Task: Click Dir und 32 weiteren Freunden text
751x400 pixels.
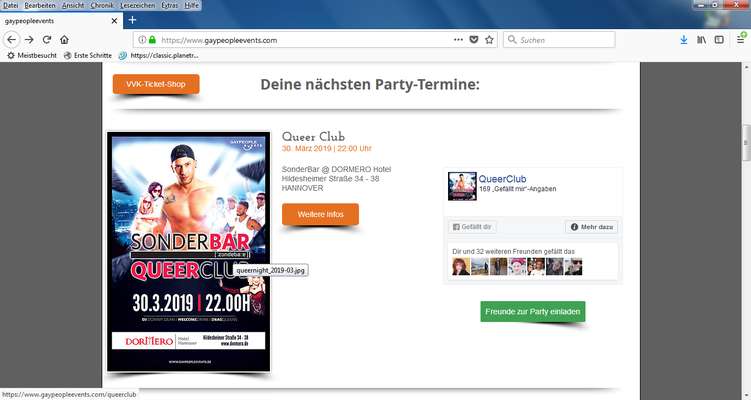Action: click(513, 251)
